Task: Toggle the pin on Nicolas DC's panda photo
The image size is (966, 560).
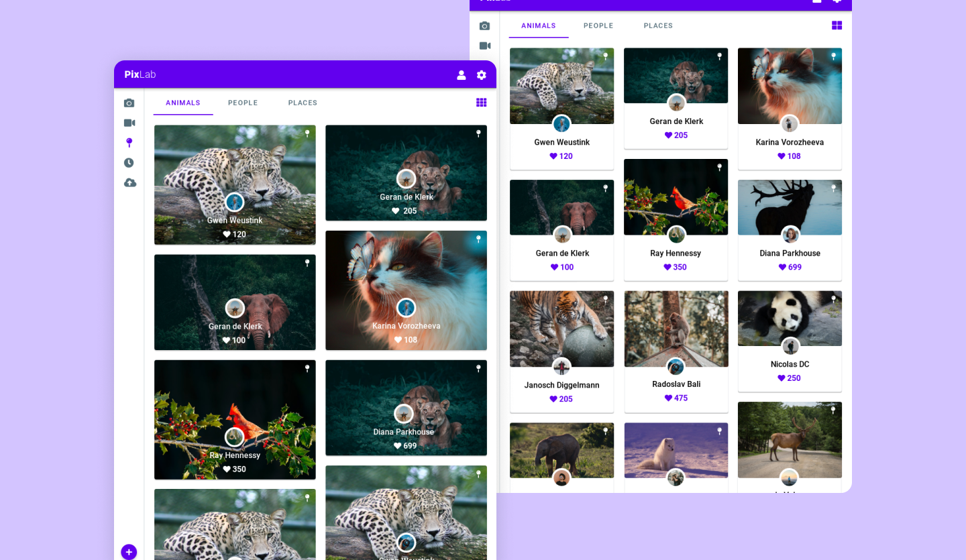Action: (833, 298)
